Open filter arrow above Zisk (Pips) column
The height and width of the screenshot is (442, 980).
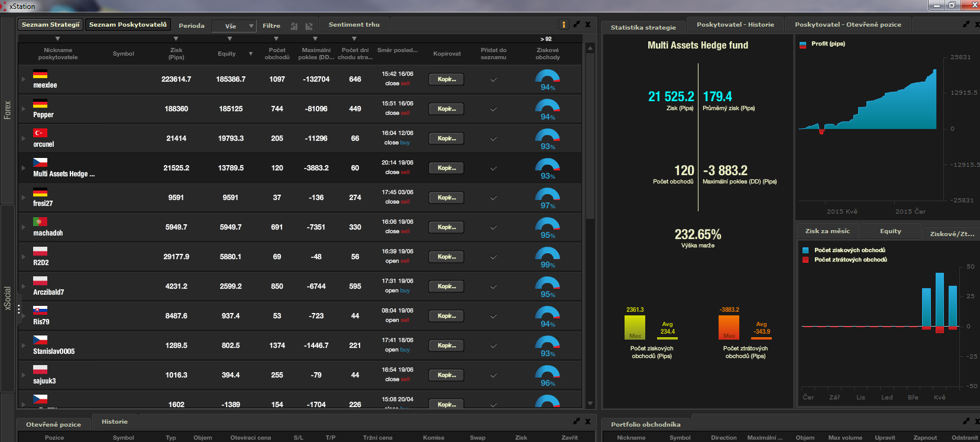[175, 39]
